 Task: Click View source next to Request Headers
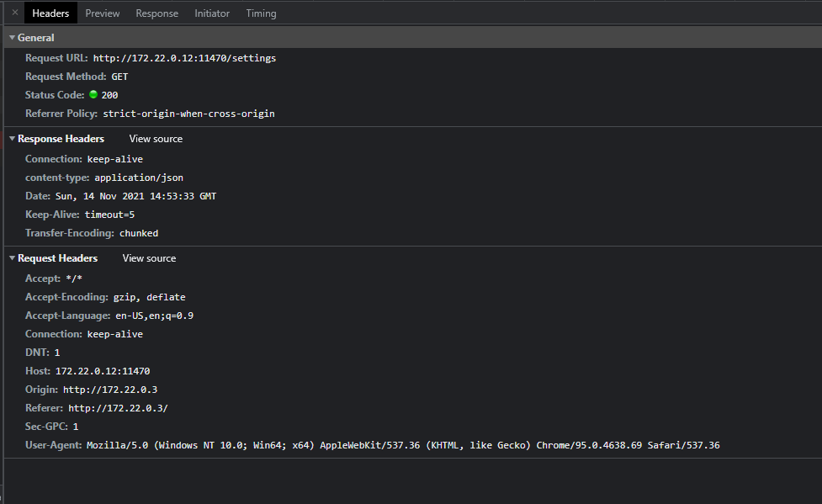click(149, 258)
